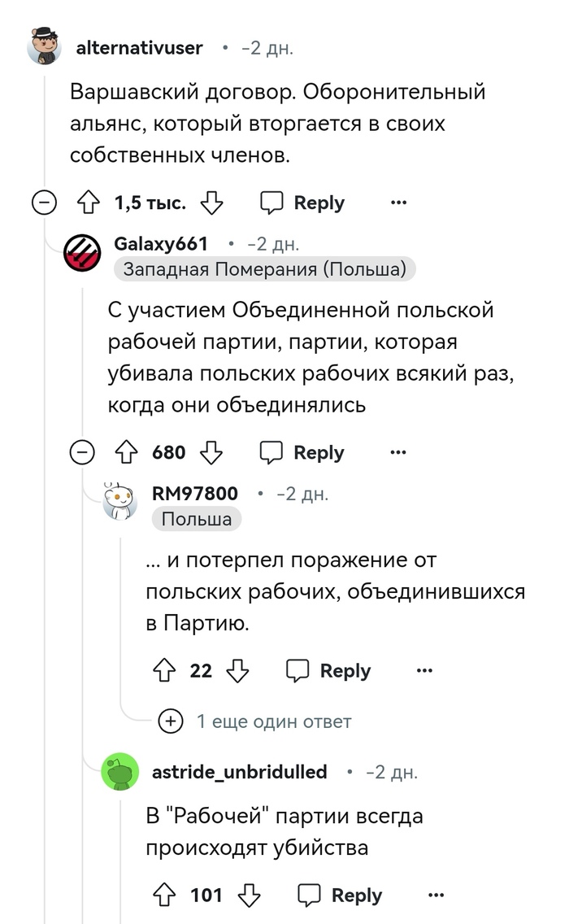This screenshot has width=569, height=924.
Task: Open more options for alternativuser's comment
Action: tap(398, 203)
